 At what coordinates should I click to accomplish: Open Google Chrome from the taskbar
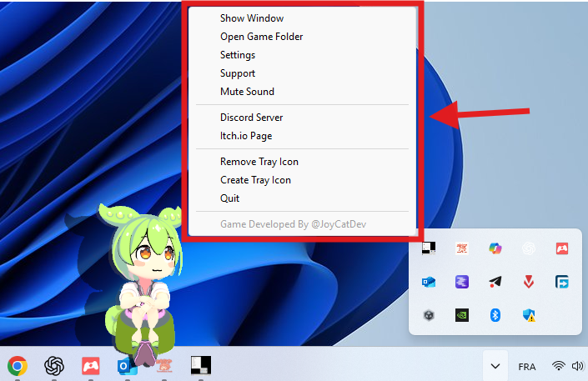pos(18,366)
